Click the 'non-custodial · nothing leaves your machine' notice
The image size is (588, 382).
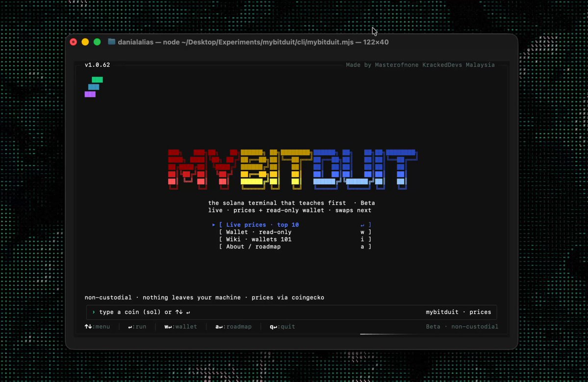162,298
